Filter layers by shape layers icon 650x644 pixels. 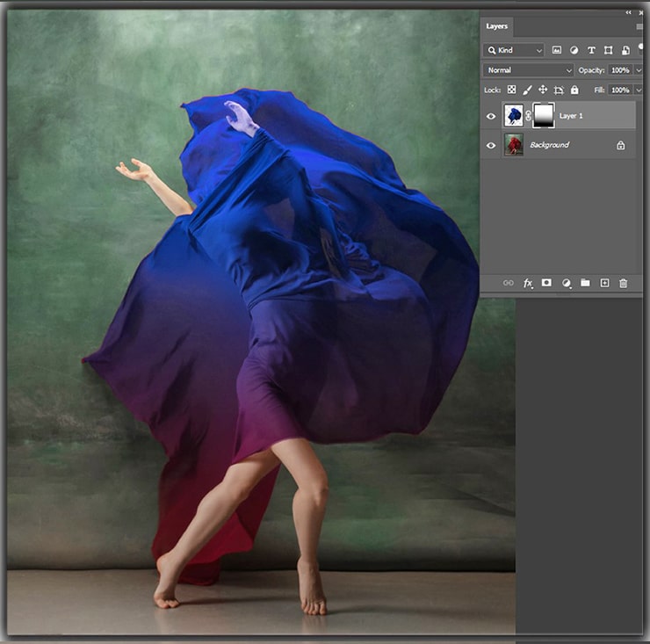tap(609, 50)
